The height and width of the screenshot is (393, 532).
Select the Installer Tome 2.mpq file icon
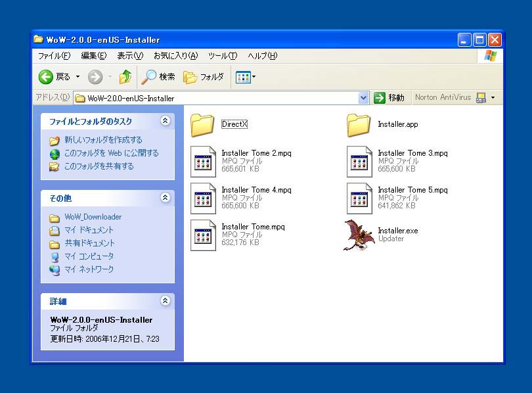pos(203,162)
